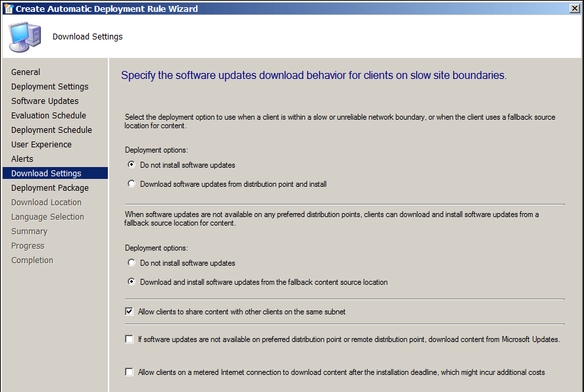
Task: Enable download content from Microsoft Updates checkbox
Action: [129, 339]
